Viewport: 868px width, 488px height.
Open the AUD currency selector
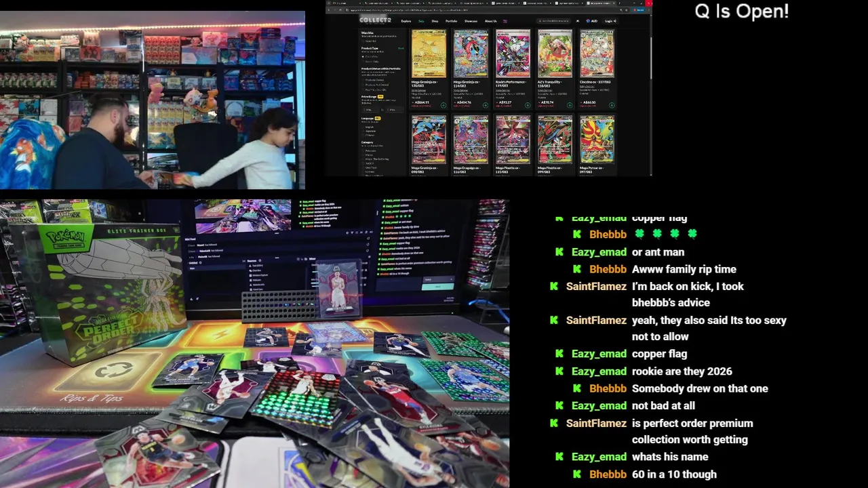(592, 21)
